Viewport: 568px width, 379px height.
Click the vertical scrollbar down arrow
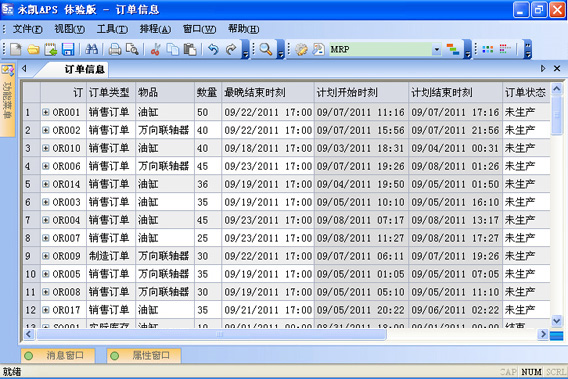tap(556, 320)
